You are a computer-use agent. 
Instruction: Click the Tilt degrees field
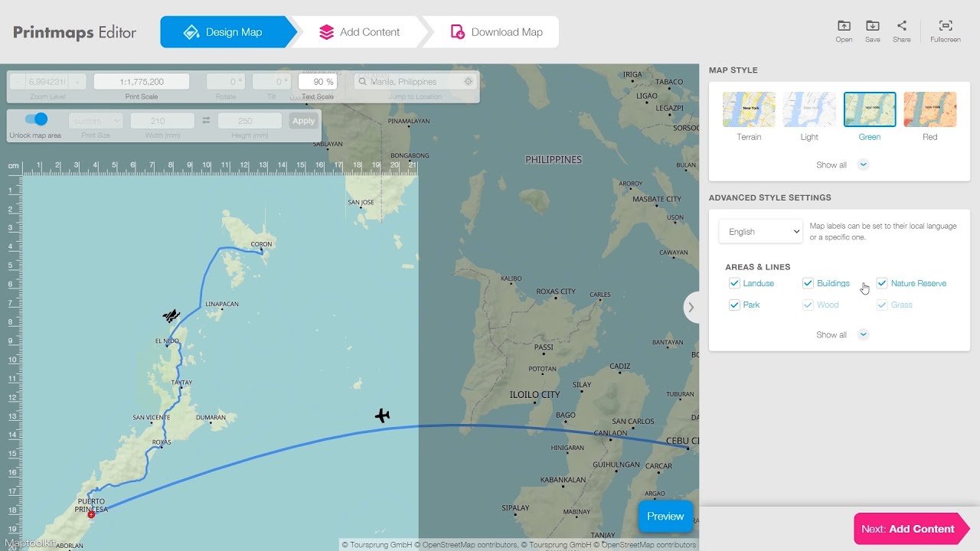[272, 82]
